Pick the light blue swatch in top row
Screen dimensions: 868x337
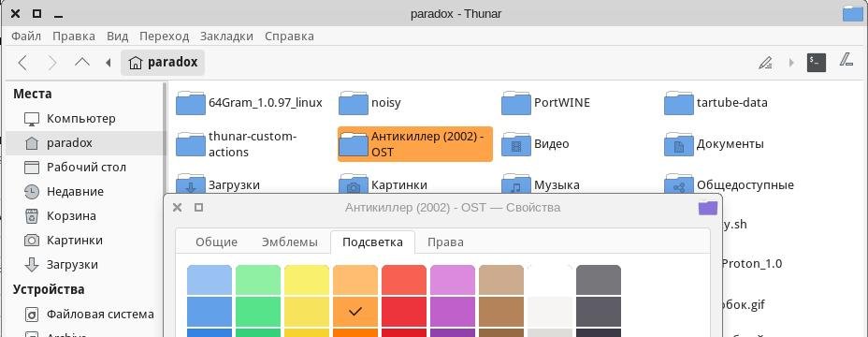(x=210, y=280)
